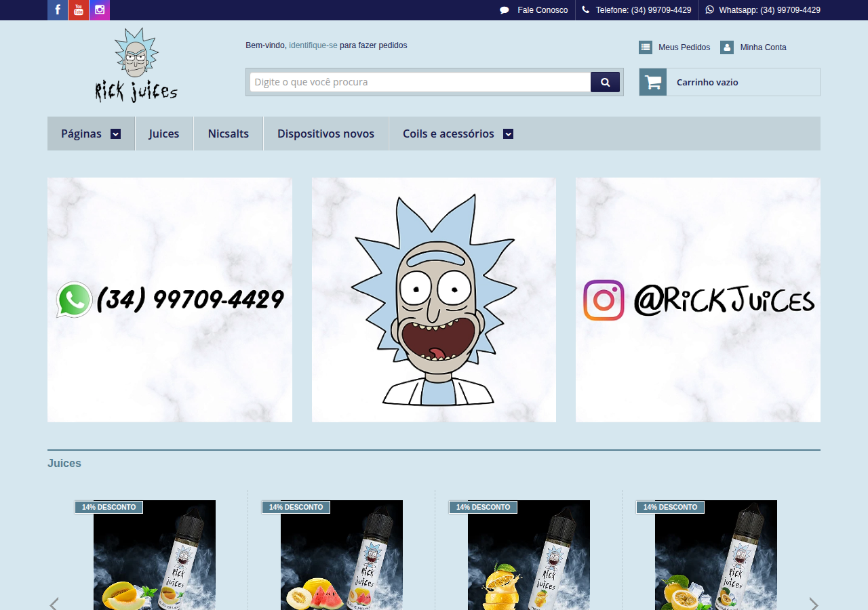Screen dimensions: 868x610
Task: Expand the Coils e acessórios dropdown arrow
Action: coord(508,134)
